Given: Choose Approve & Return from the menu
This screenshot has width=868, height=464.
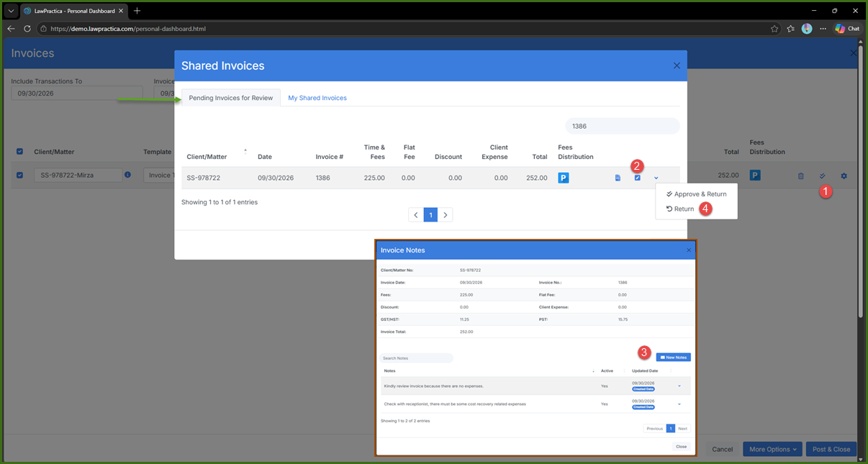Looking at the screenshot, I should 697,194.
